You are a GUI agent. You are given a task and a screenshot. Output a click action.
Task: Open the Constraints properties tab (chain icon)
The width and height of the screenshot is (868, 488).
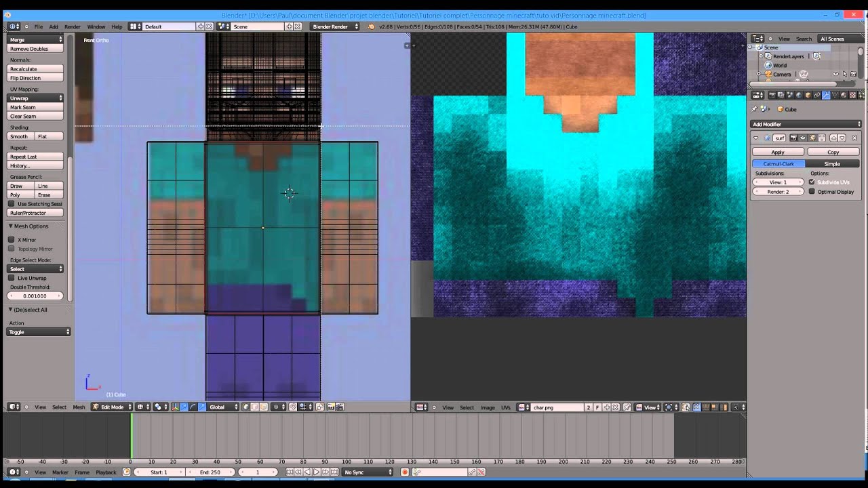[817, 95]
